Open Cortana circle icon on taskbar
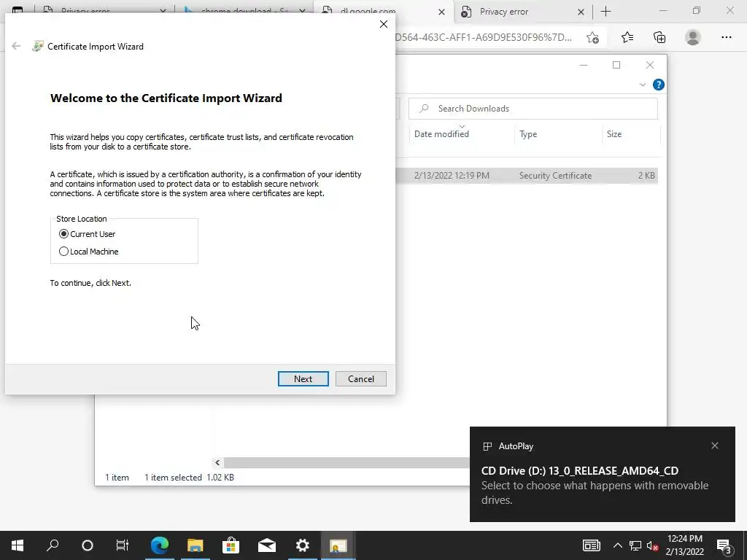The height and width of the screenshot is (560, 747). pyautogui.click(x=88, y=545)
